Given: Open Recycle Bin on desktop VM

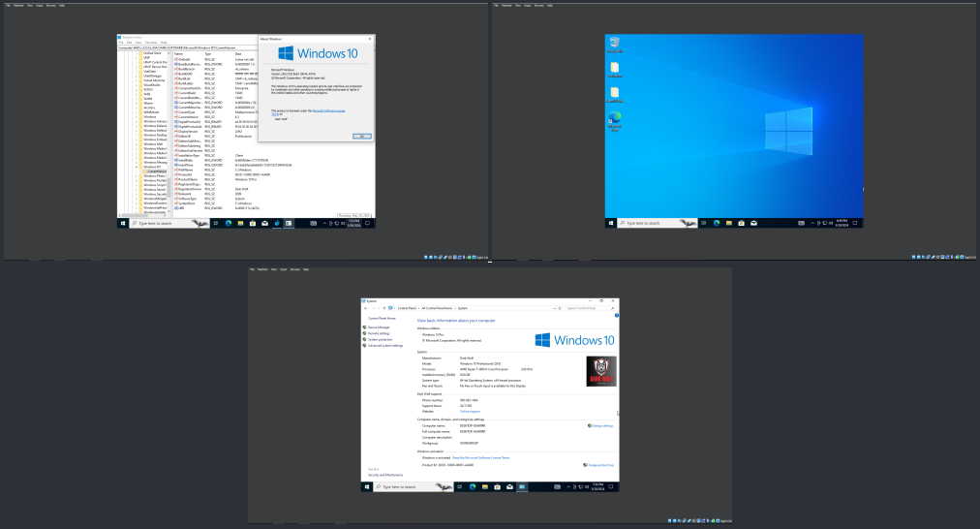Looking at the screenshot, I should (614, 44).
